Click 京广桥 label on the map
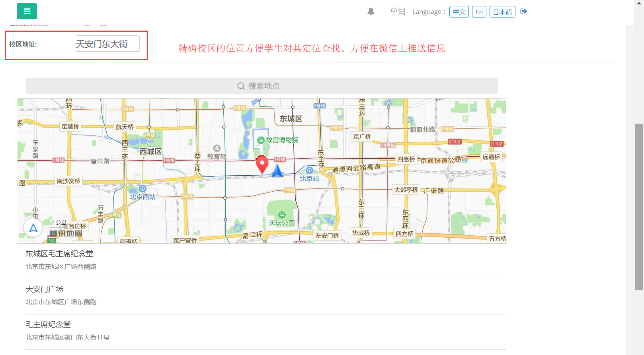Screen dimensions: 644x355 362,137
